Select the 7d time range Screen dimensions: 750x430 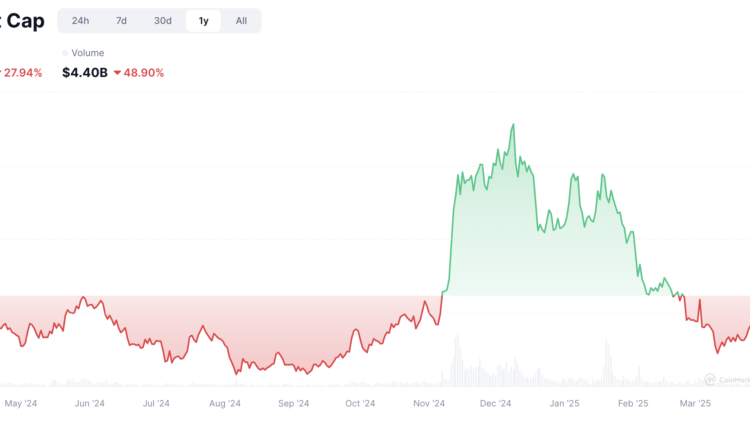point(121,21)
